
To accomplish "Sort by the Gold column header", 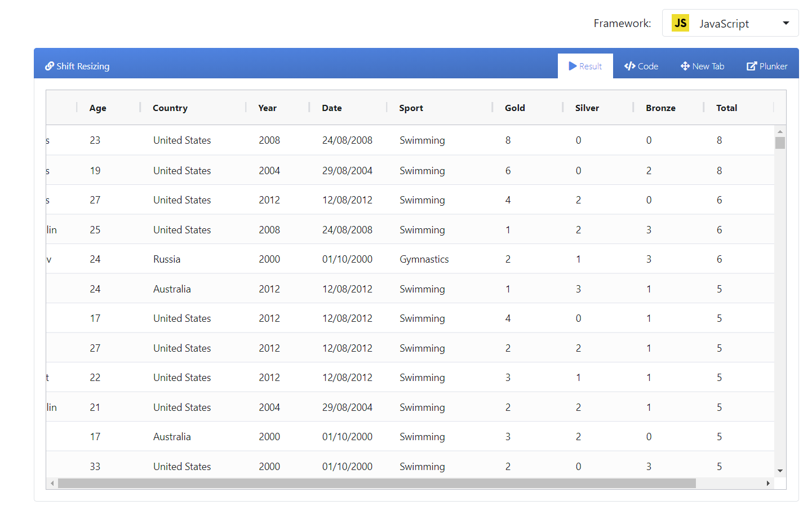I will point(515,108).
